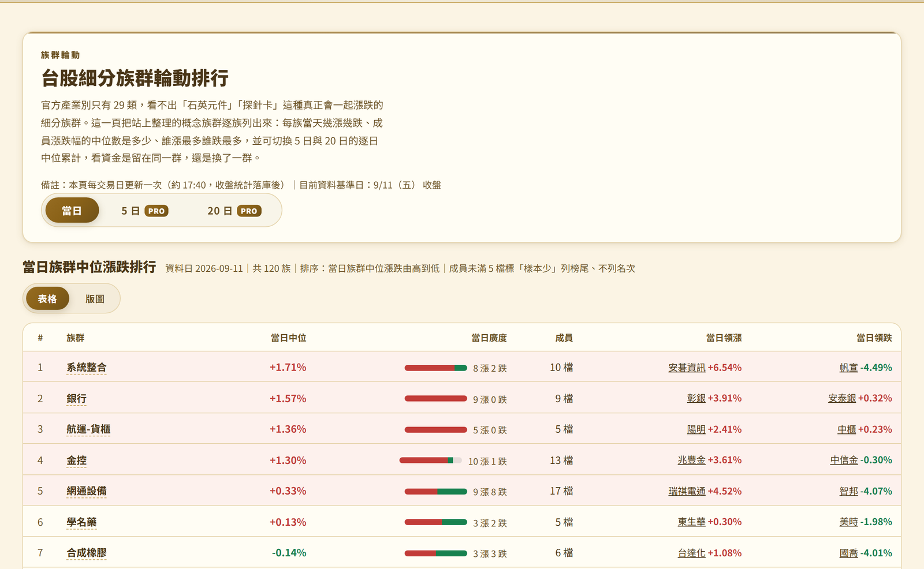Open the 系統整合 group link

pyautogui.click(x=86, y=368)
